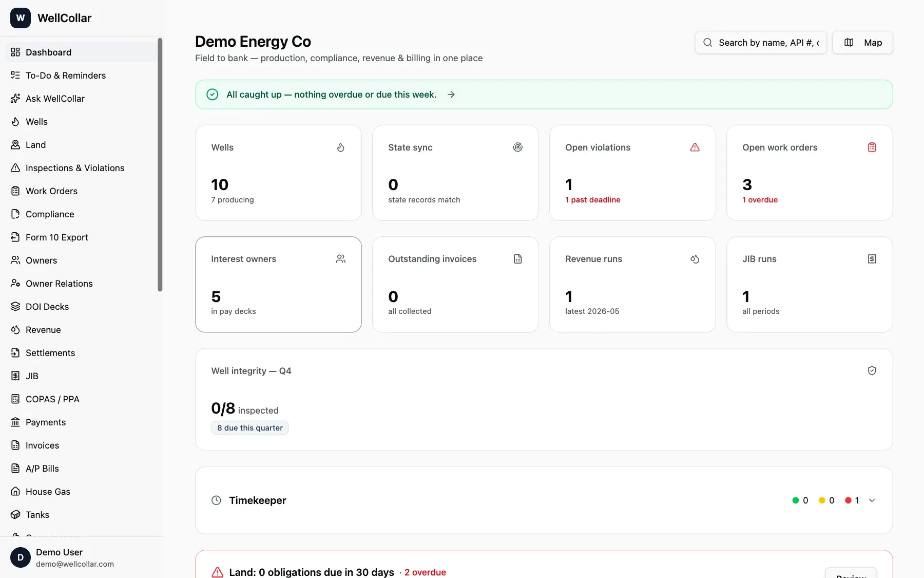Screen dimensions: 924x578
Task: Click the Well integrity shield icon
Action: [x=872, y=371]
